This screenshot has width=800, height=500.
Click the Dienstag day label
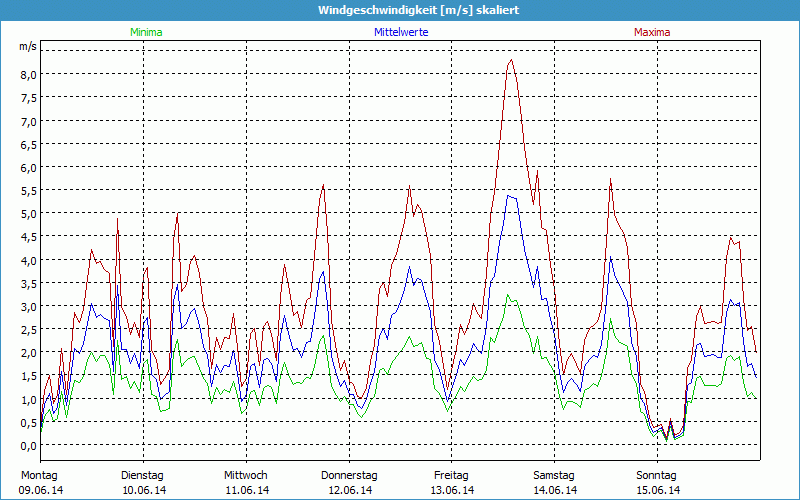[142, 476]
